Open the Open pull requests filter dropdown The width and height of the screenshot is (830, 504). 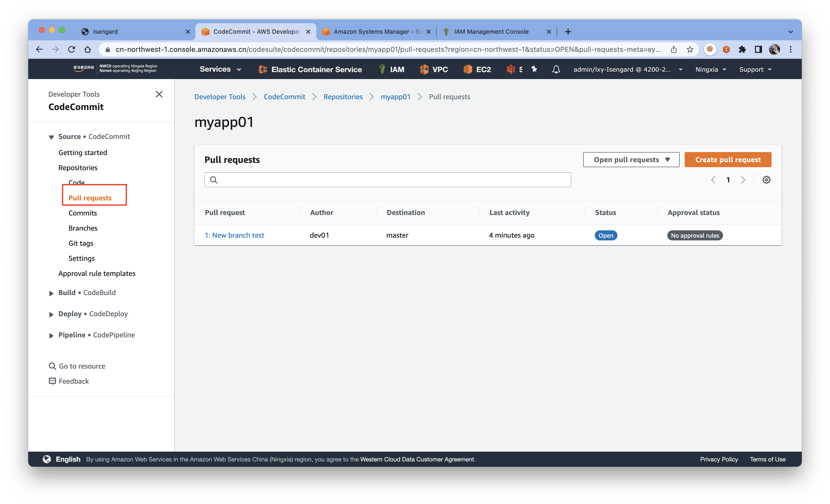tap(631, 160)
